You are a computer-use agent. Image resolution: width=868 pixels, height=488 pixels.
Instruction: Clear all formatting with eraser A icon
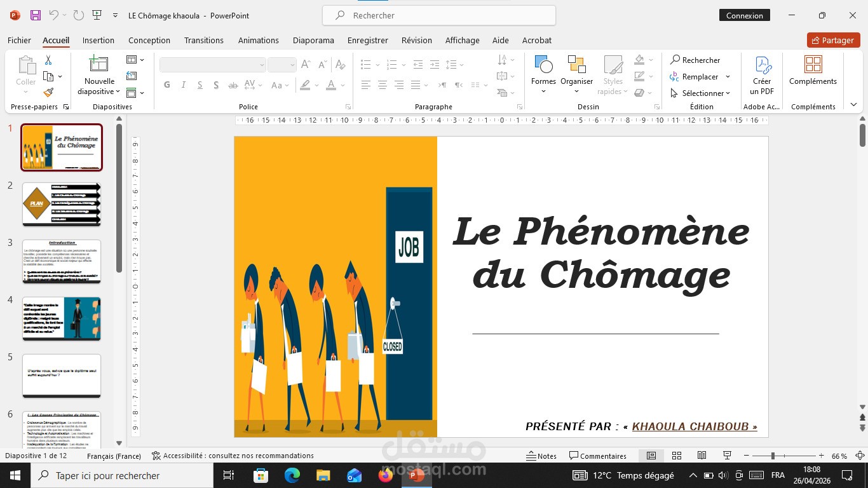(340, 65)
